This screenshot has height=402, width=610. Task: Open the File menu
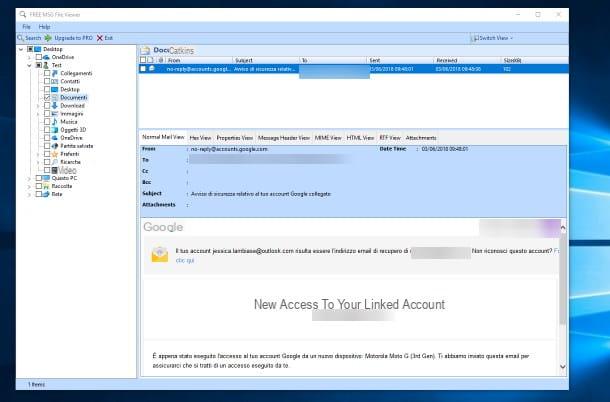coord(26,27)
